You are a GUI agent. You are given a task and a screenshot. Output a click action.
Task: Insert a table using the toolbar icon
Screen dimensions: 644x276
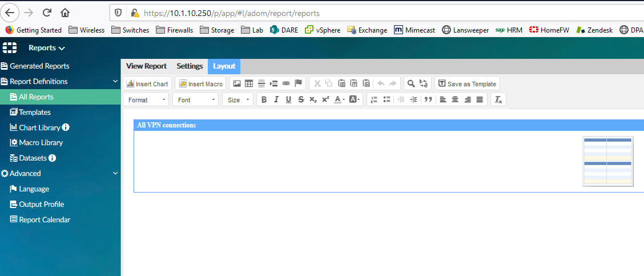[x=249, y=83]
